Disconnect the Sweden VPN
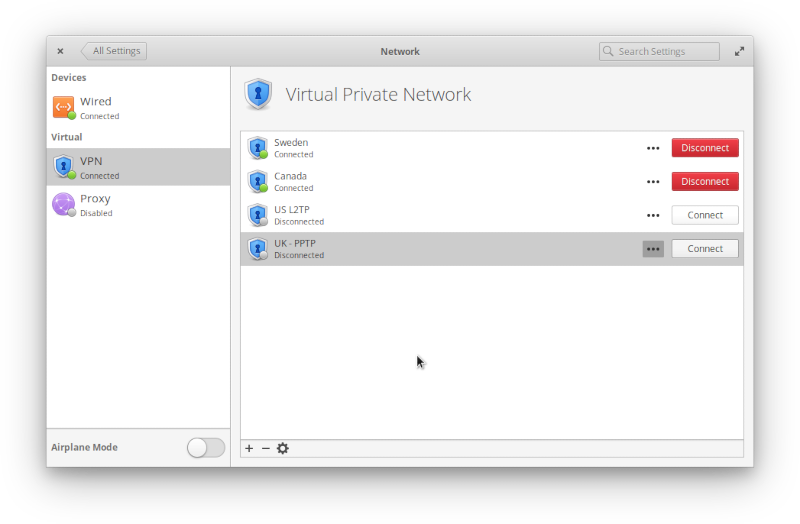 (x=705, y=148)
